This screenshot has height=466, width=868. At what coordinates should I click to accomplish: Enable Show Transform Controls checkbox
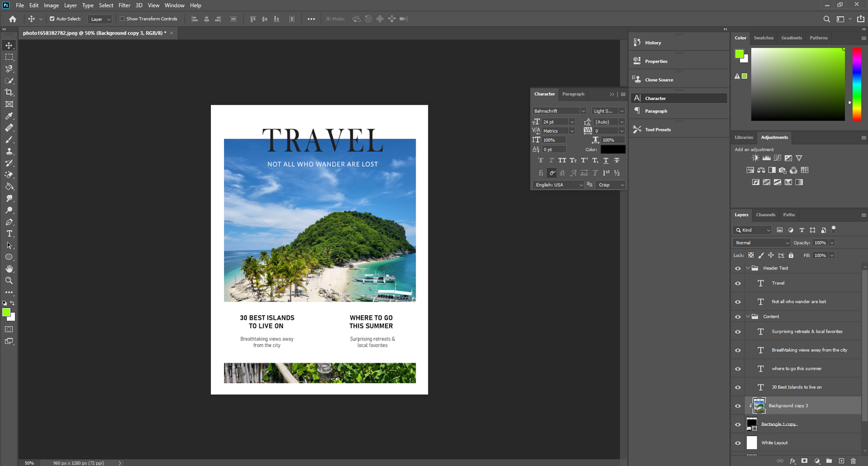123,19
